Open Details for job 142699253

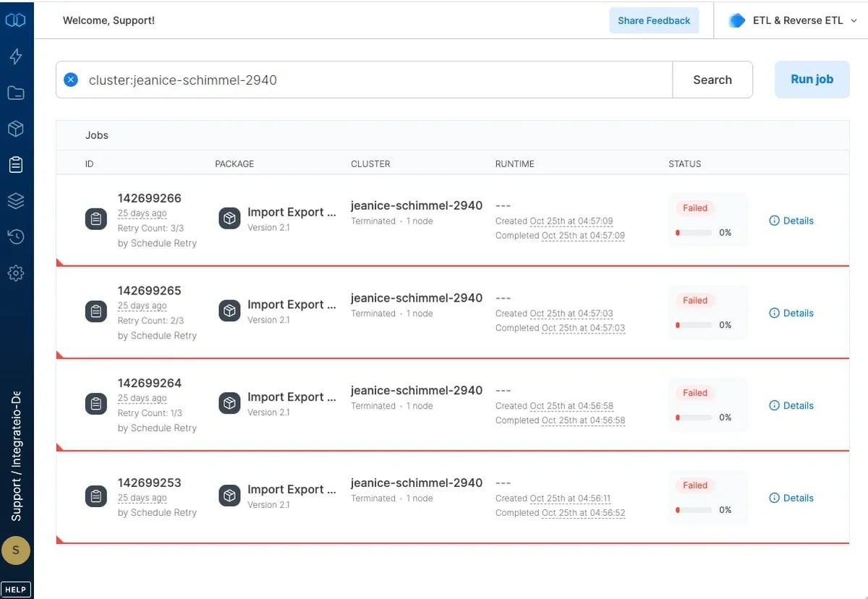tap(791, 498)
